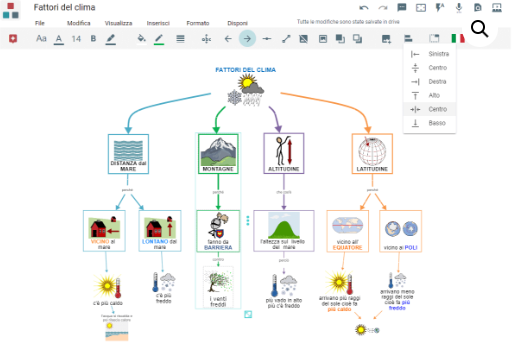Open the font size 14 dropdown

[76, 39]
